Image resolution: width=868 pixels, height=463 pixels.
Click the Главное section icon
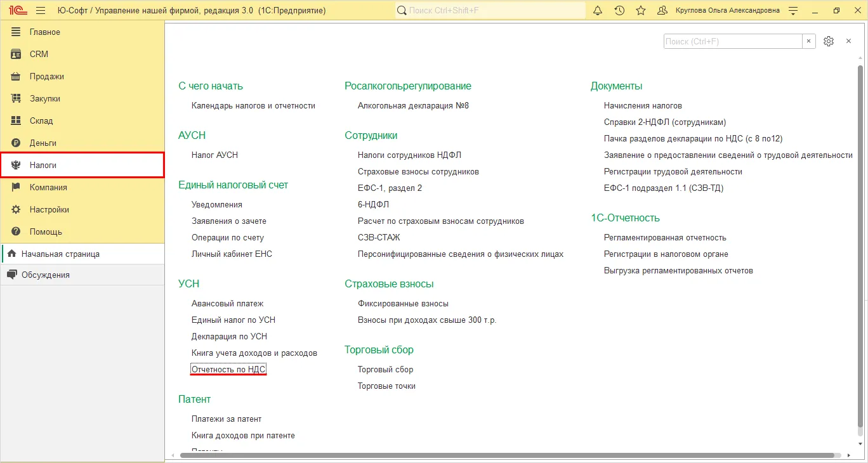tap(16, 32)
